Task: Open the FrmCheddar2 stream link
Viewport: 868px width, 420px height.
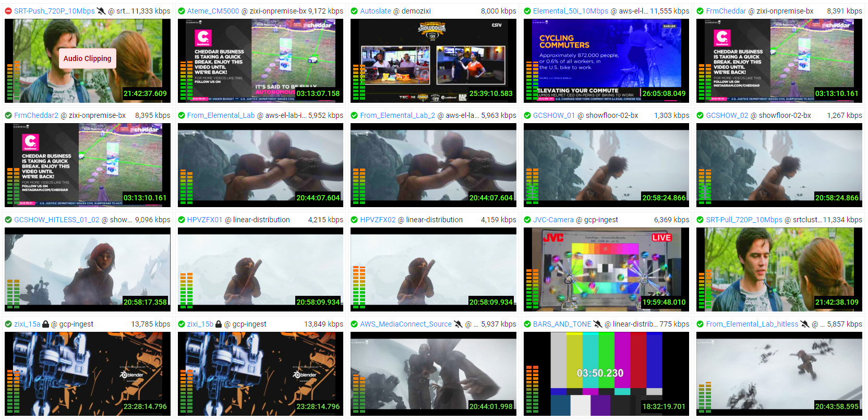Action: [x=36, y=115]
